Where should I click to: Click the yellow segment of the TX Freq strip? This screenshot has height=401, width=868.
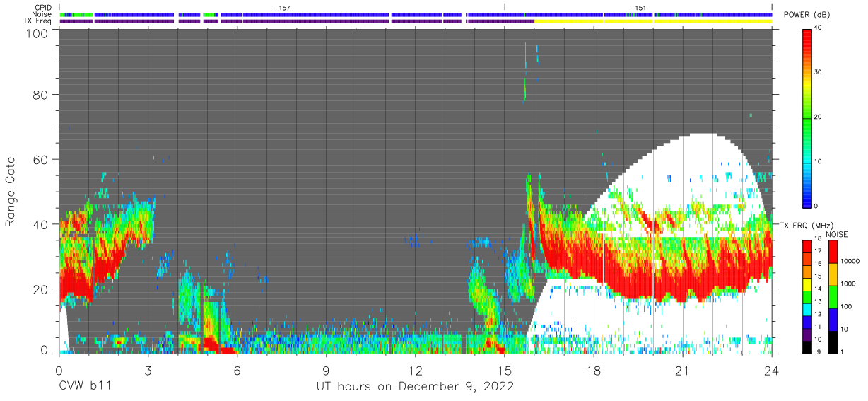click(653, 21)
